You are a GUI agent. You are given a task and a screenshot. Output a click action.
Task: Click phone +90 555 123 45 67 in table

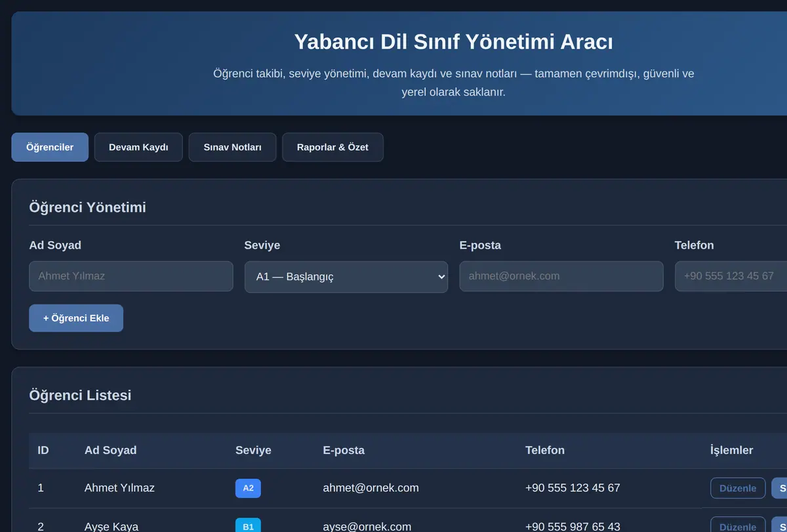573,488
